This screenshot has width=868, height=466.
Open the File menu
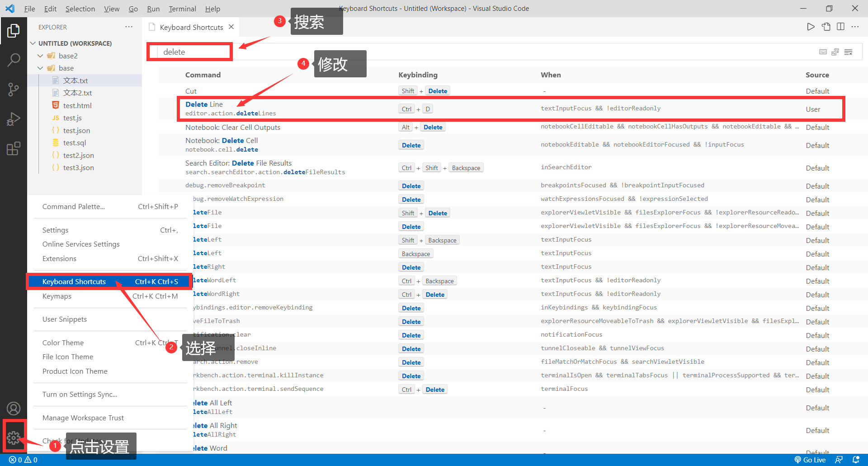(x=29, y=9)
